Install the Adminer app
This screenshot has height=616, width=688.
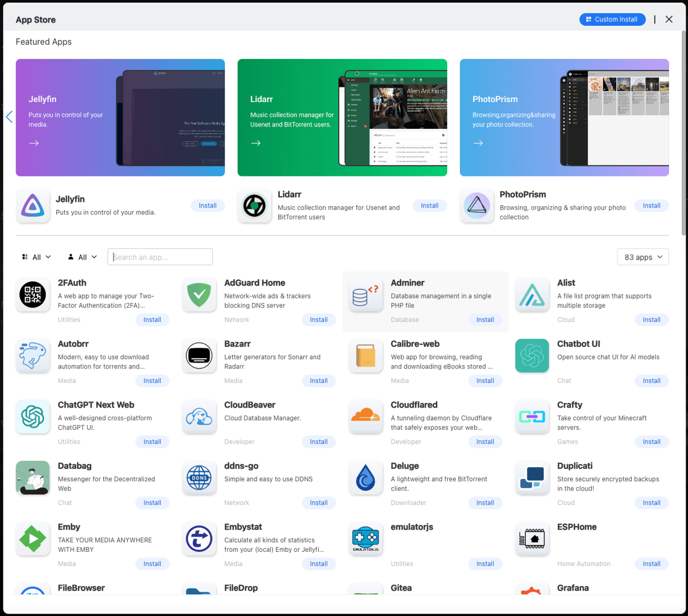coord(485,320)
